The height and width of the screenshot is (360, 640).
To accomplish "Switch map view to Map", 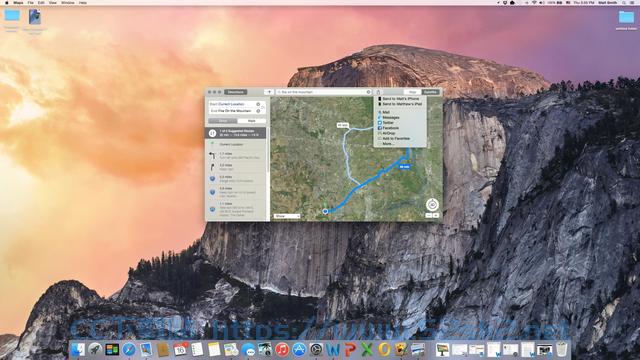I will [x=413, y=92].
